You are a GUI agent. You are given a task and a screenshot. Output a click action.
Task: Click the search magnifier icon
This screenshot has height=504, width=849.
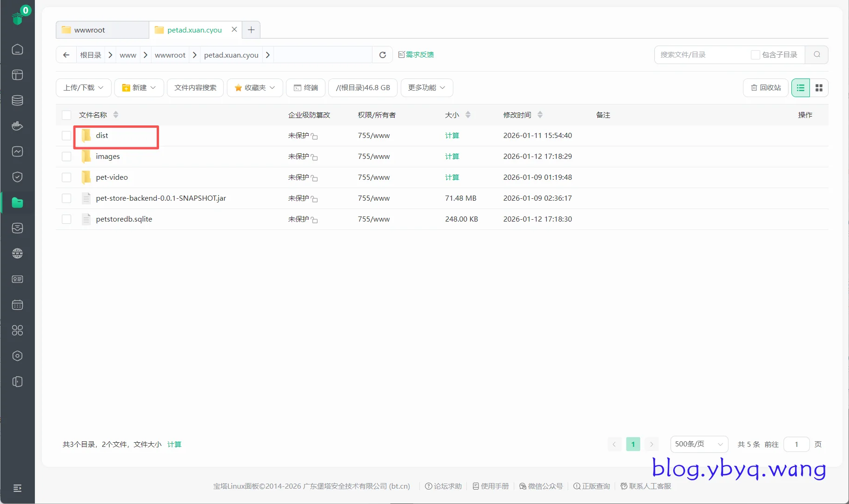pos(816,55)
